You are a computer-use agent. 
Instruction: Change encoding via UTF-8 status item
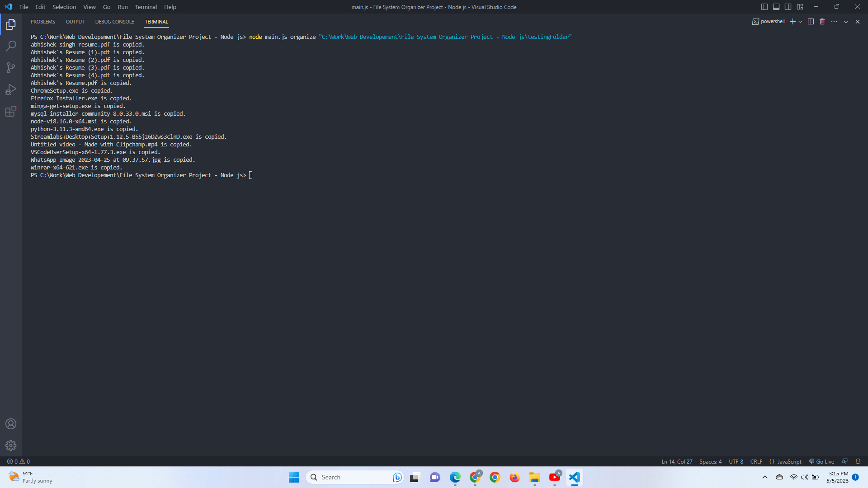(x=736, y=461)
